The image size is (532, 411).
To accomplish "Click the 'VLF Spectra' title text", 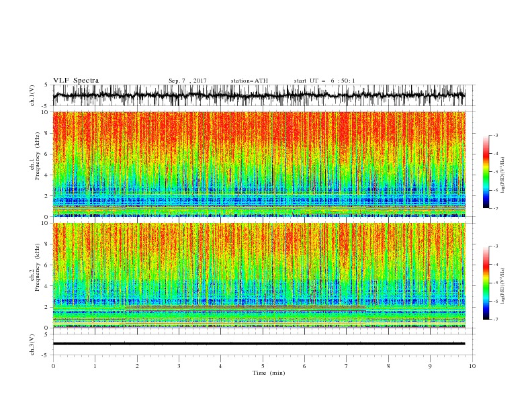I will click(76, 81).
